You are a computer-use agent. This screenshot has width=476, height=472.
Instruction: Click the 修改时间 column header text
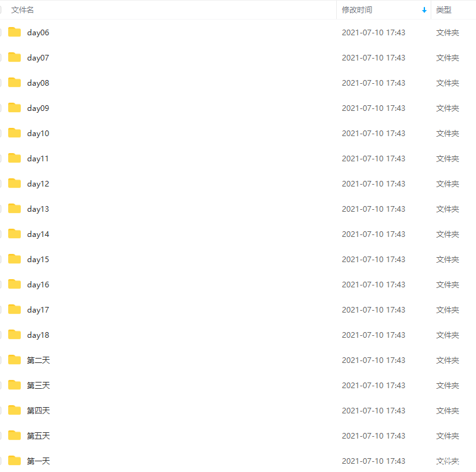point(357,10)
